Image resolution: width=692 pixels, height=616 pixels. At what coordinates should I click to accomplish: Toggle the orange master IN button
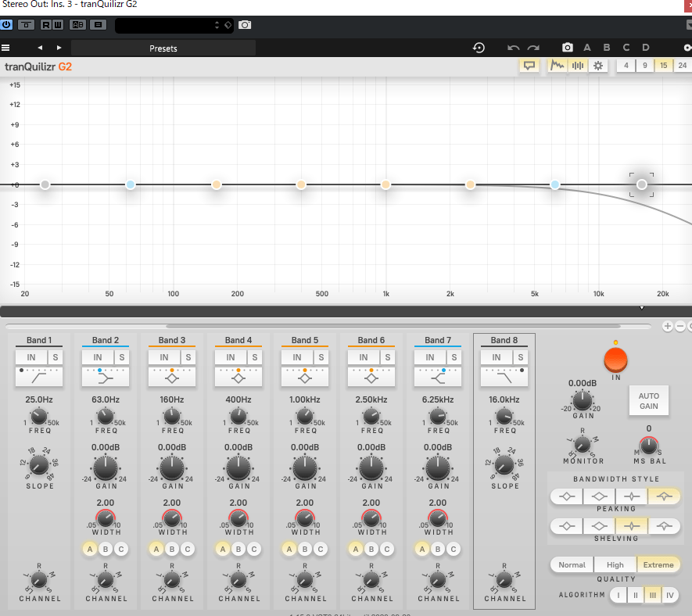coord(615,360)
